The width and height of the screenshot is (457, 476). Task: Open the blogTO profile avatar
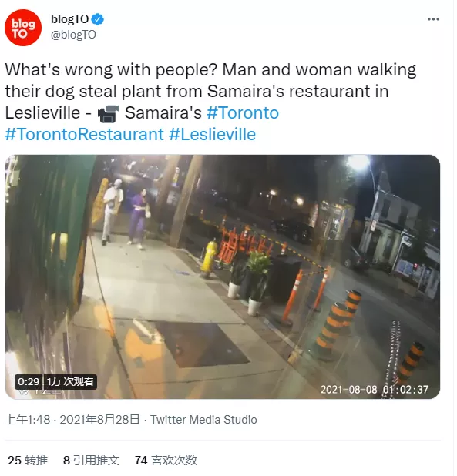(x=23, y=28)
